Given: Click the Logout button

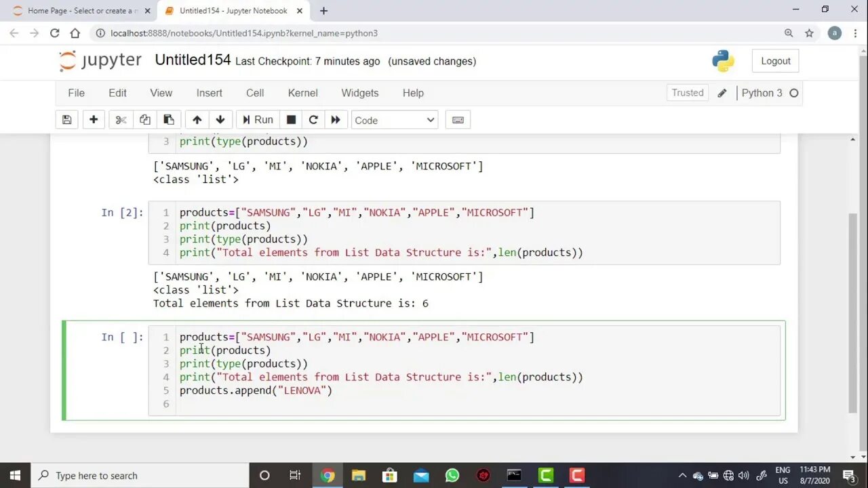Looking at the screenshot, I should pos(776,61).
